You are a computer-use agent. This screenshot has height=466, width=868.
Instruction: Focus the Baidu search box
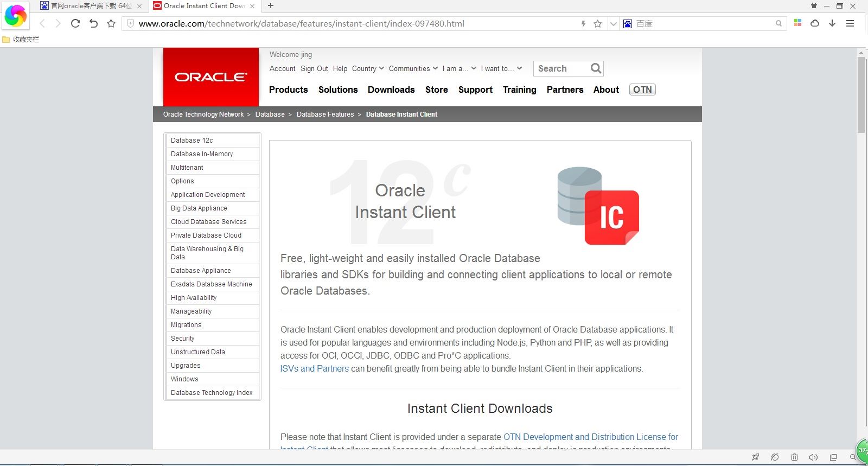(703, 24)
